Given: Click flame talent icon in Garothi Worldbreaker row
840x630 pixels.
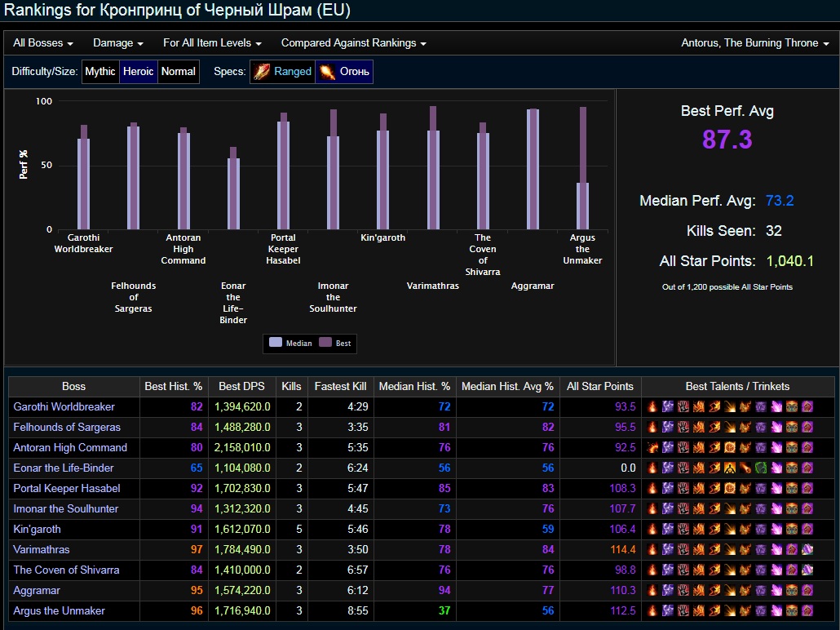Looking at the screenshot, I should (652, 407).
